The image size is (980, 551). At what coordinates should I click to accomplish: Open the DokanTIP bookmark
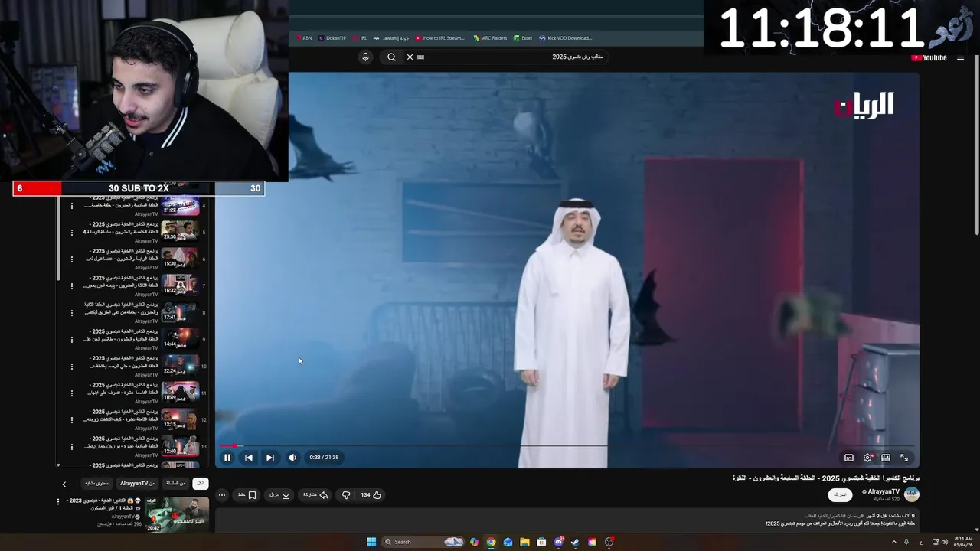click(x=332, y=37)
